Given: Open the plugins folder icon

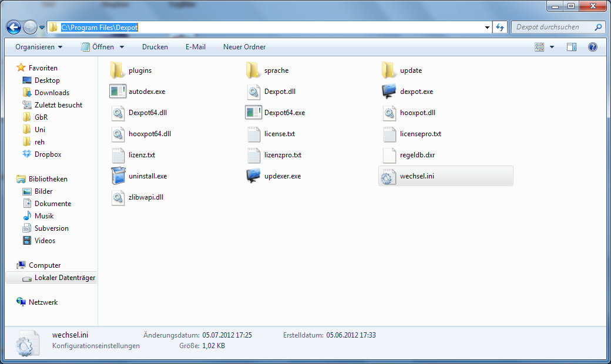Looking at the screenshot, I should [117, 70].
